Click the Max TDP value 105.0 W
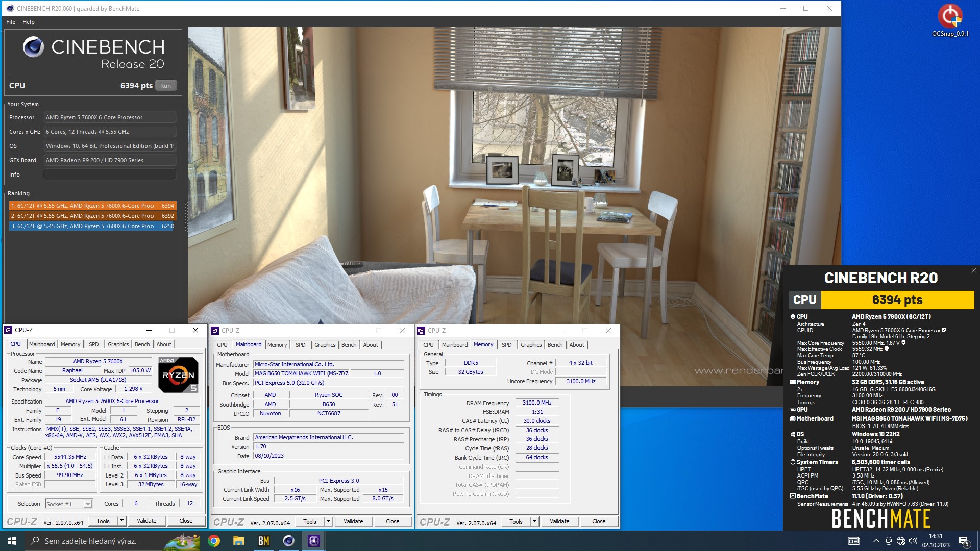Image resolution: width=980 pixels, height=551 pixels. [140, 371]
